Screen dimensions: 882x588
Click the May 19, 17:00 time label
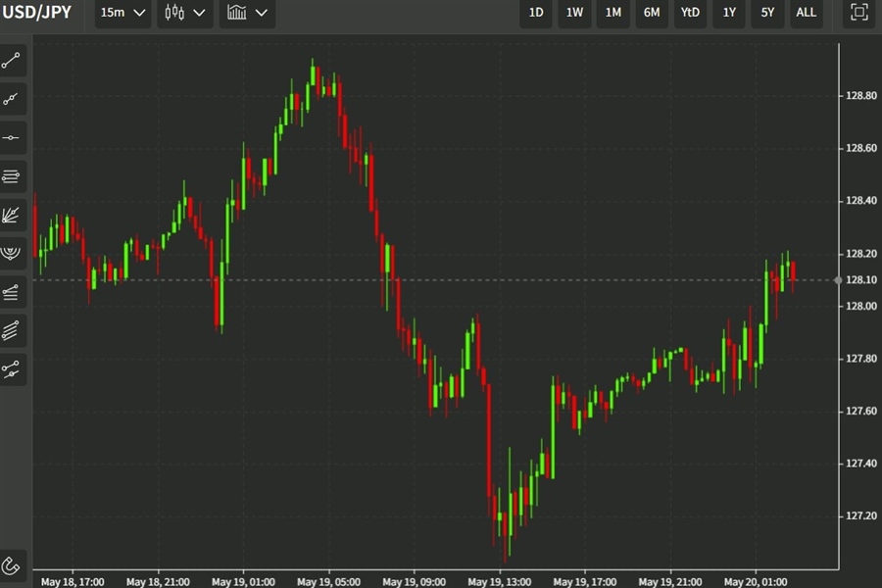coord(585,582)
